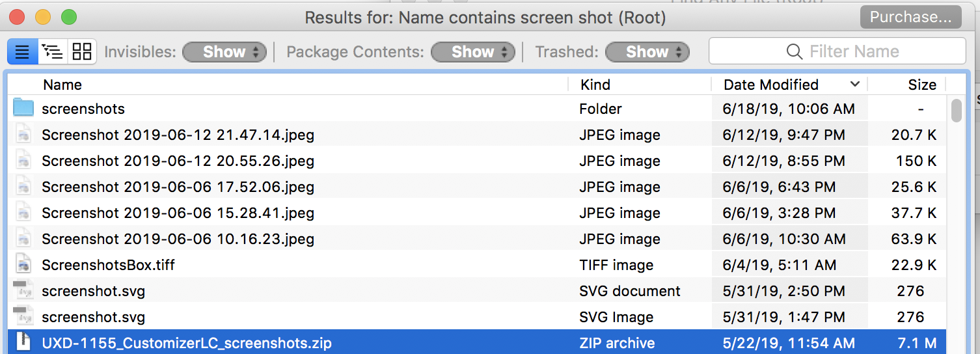Switch to hierarchical tree view icon

coord(52,52)
